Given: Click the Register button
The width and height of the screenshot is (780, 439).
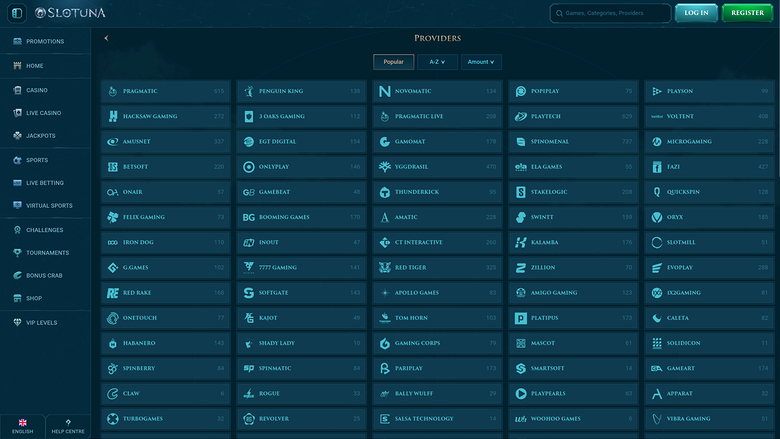Looking at the screenshot, I should tap(747, 13).
